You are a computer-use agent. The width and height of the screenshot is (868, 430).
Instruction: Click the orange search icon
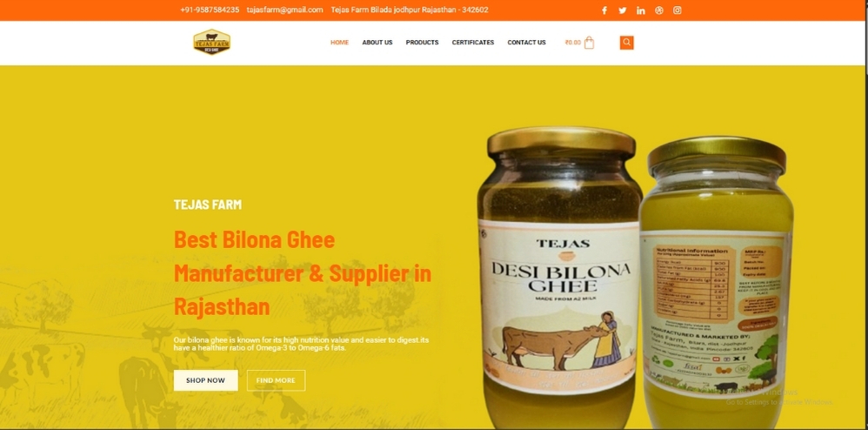pyautogui.click(x=626, y=43)
